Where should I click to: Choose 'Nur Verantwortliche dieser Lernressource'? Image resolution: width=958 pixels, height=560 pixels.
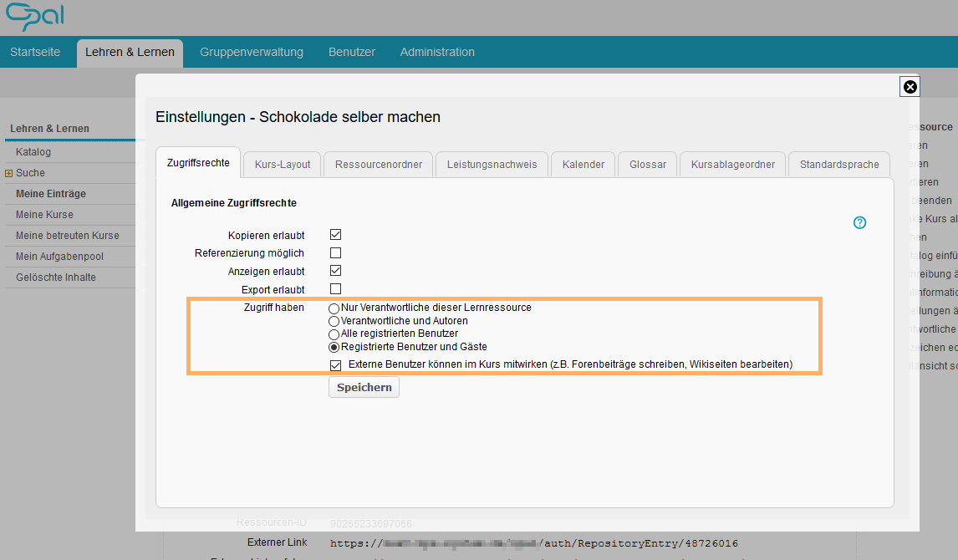334,308
